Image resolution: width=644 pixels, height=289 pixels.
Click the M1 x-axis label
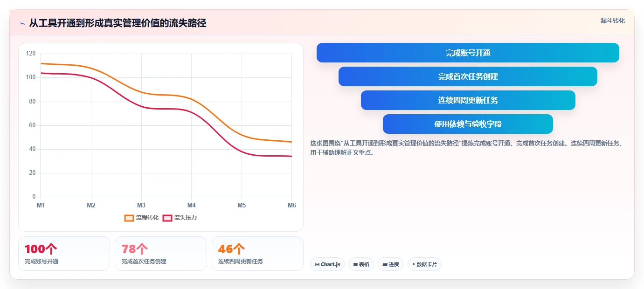coord(41,206)
